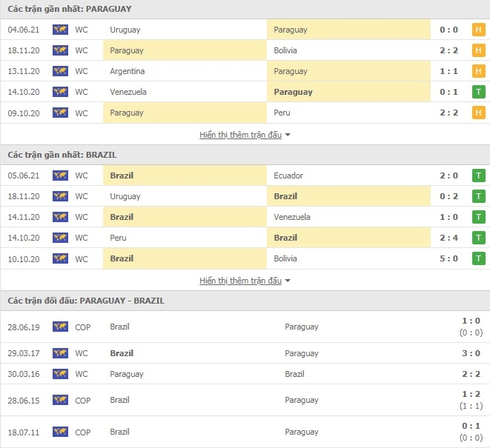Click the world flag icon for Uruguay–Paraguay 04.06.21
The width and height of the screenshot is (490, 448).
60,30
